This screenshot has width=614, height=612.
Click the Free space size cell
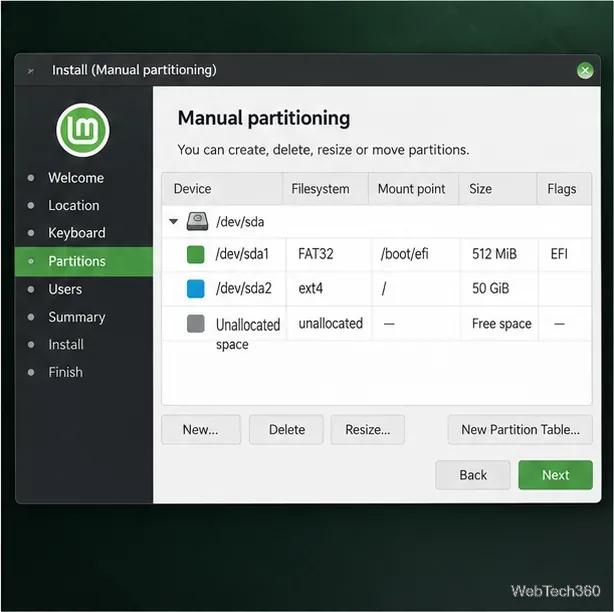[502, 324]
